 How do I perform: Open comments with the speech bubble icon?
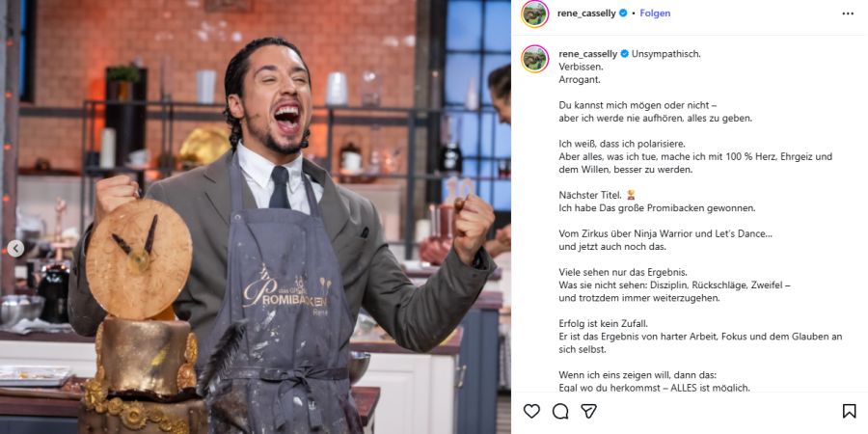[560, 411]
